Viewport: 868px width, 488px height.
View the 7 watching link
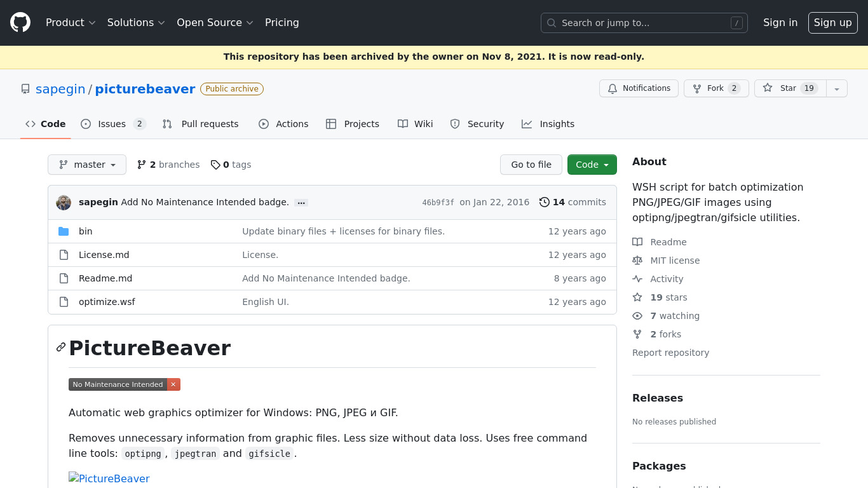(x=666, y=316)
